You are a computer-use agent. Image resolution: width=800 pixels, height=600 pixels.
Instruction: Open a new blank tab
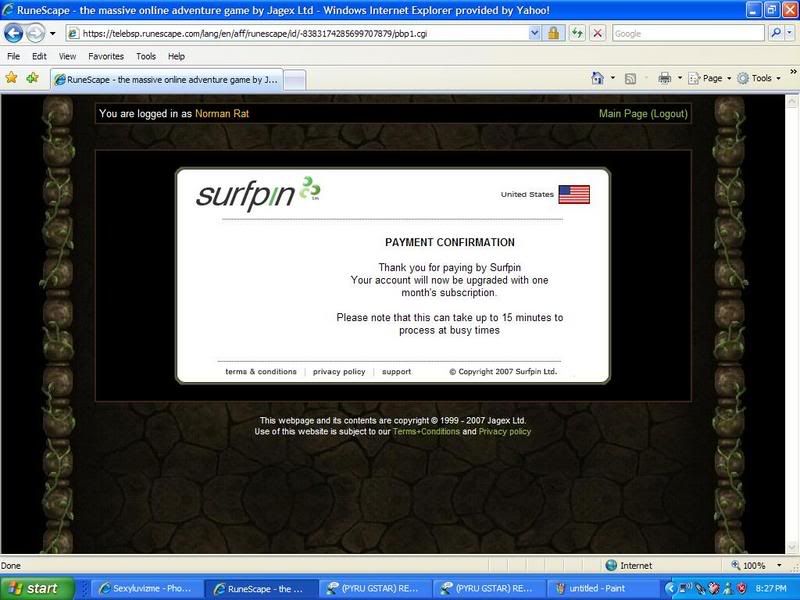tap(294, 80)
